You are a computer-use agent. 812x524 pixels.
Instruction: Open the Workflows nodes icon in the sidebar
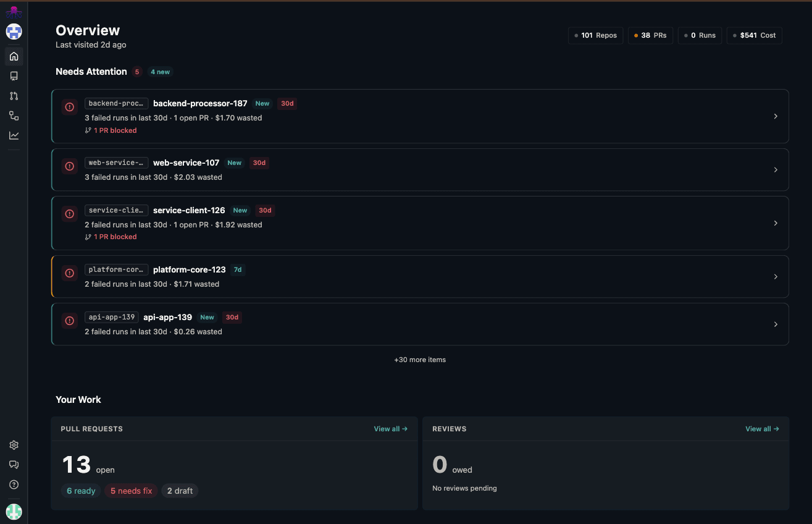[14, 116]
